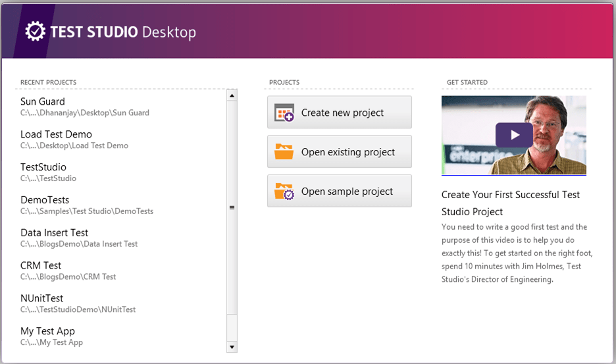Select the My Test App project

[x=47, y=331]
